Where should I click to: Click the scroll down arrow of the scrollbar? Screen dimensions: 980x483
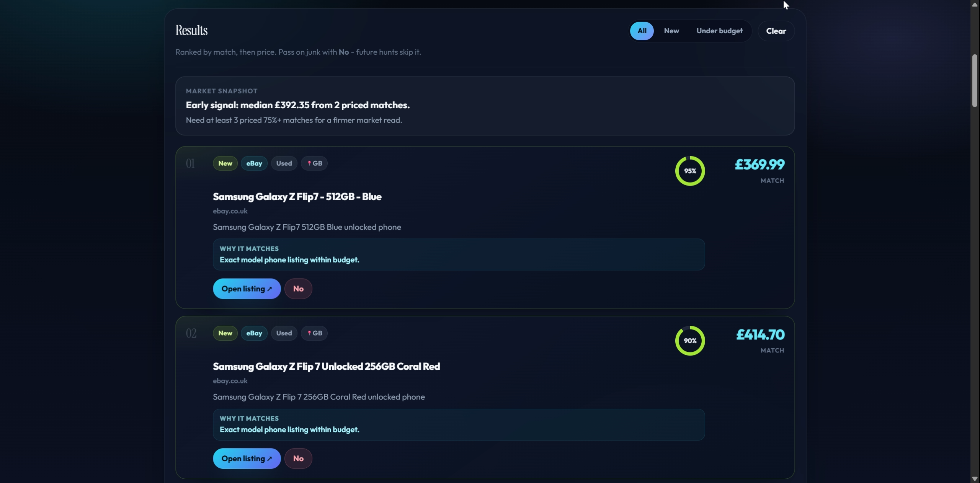[975, 479]
